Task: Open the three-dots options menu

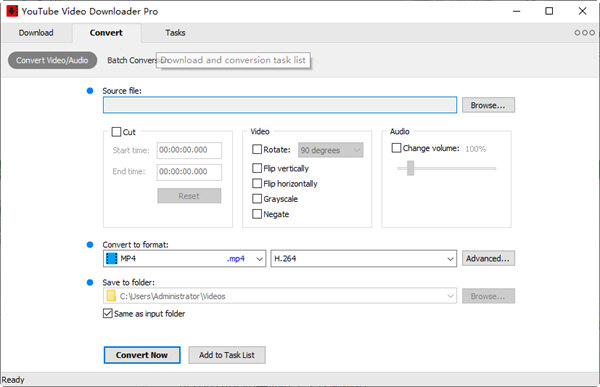Action: click(x=584, y=33)
